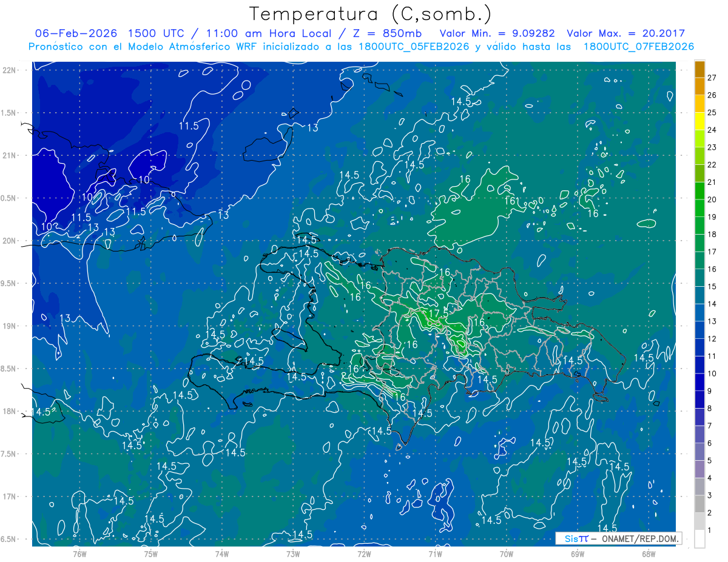Viewport: 728px width, 562px height.
Task: Click the "75W" longitude axis label
Action: pos(150,554)
